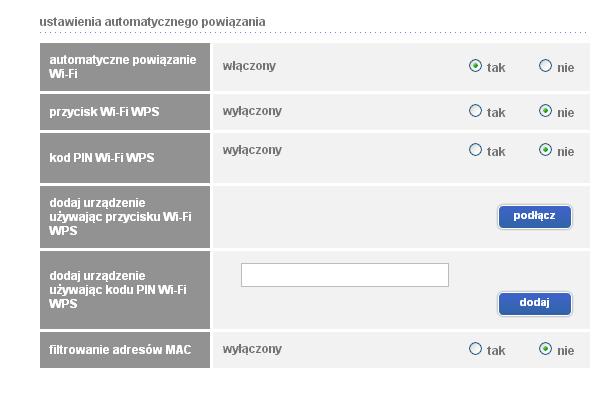Select "nie" for filtrowanie adresów MAC
The width and height of the screenshot is (603, 416).
(545, 349)
